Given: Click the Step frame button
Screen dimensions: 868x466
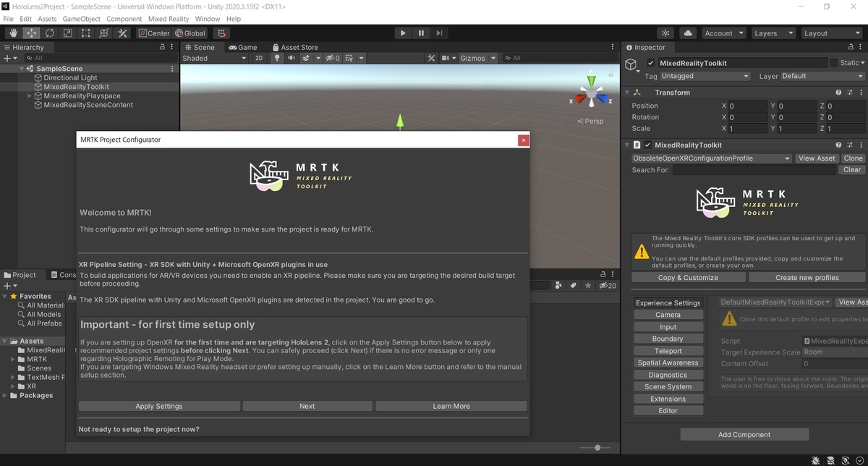Looking at the screenshot, I should (439, 33).
